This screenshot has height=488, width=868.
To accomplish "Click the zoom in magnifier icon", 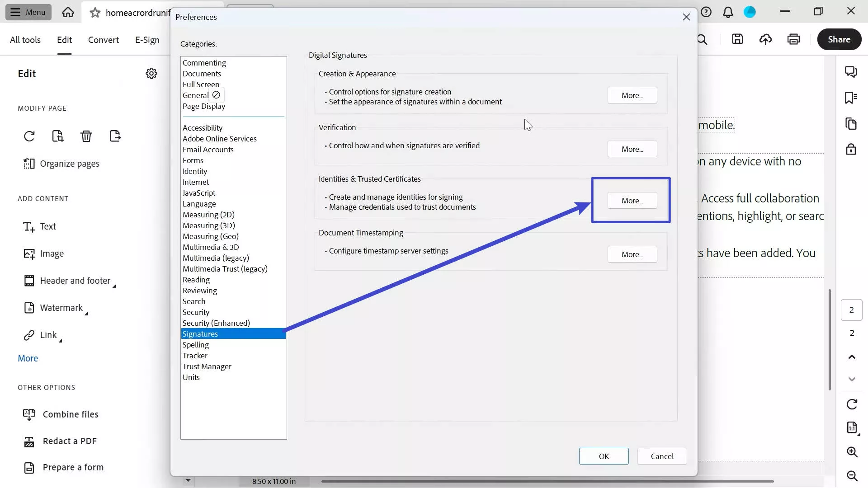I will point(852,452).
